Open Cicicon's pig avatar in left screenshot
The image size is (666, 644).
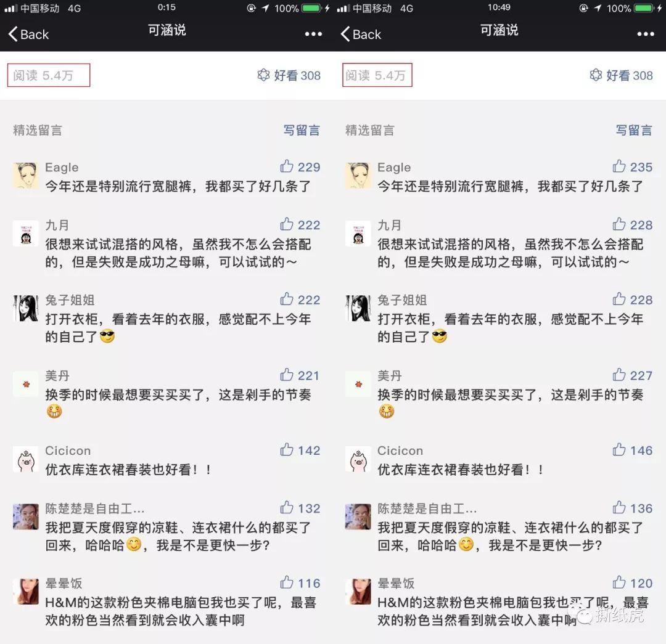point(26,459)
